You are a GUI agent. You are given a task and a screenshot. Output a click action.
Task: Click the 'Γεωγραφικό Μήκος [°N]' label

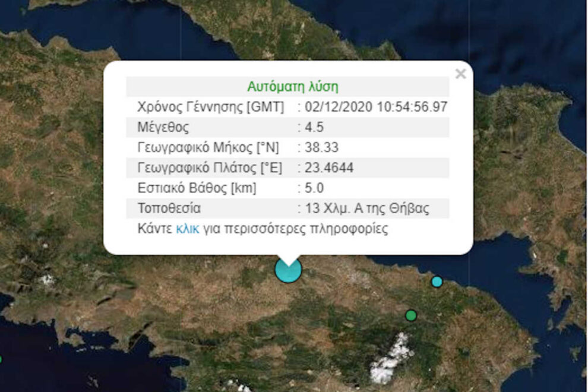pos(208,147)
